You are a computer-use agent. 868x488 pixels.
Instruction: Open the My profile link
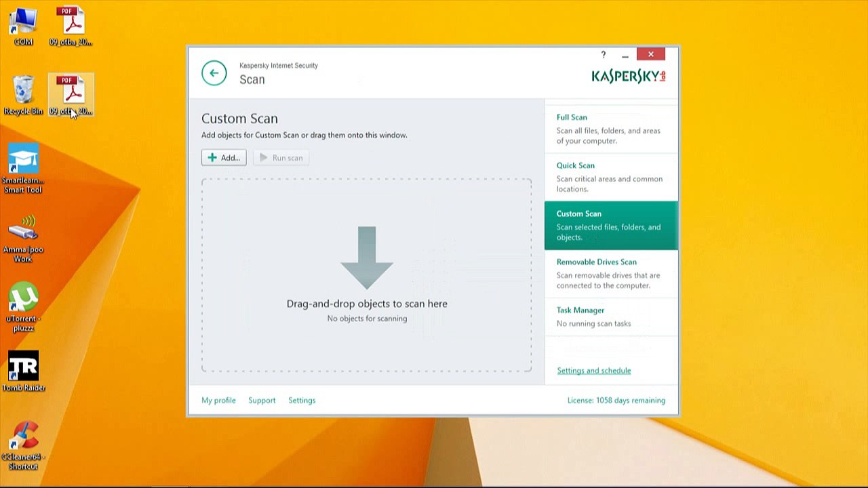[x=218, y=401]
